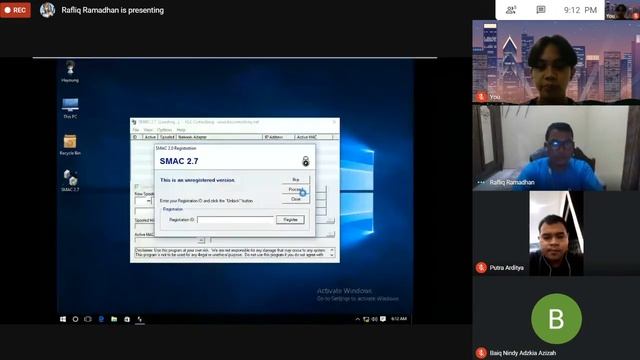Image resolution: width=640 pixels, height=360 pixels.
Task: Click your own muted mic indicator
Action: 481,97
